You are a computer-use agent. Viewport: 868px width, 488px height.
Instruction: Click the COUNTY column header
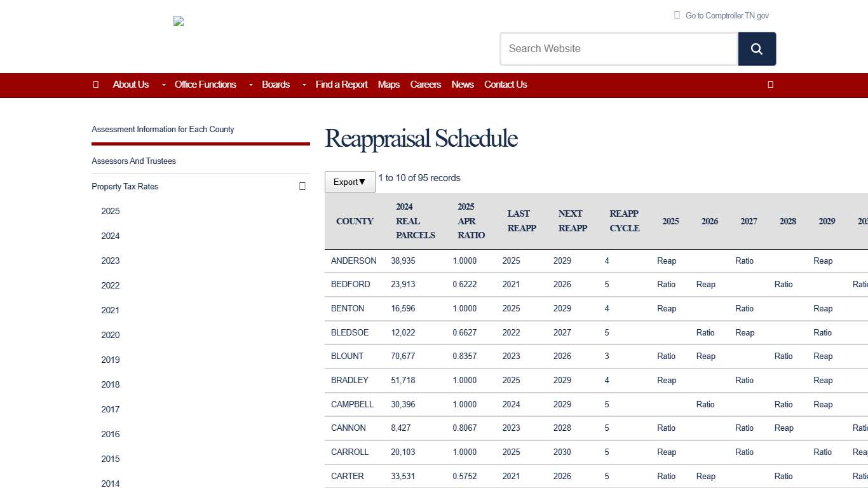pyautogui.click(x=355, y=221)
